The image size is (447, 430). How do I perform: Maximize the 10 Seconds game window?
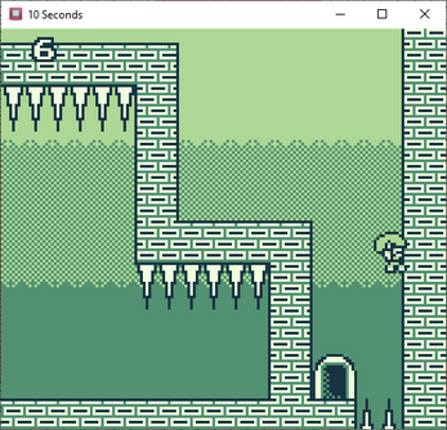tap(382, 14)
